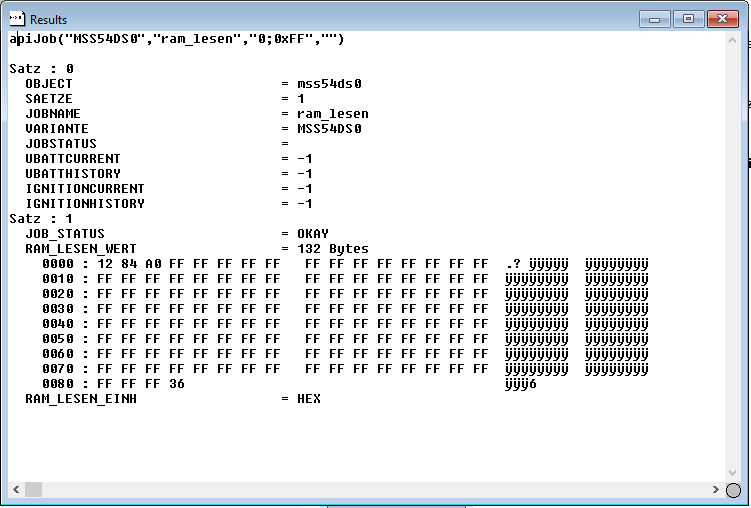Click the UBATTCURRENT label

coord(73,158)
